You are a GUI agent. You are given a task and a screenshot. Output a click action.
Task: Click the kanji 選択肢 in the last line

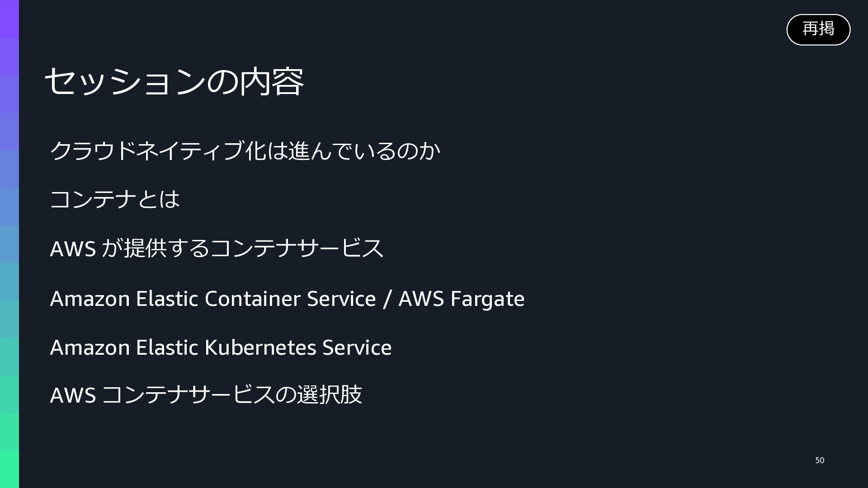330,394
